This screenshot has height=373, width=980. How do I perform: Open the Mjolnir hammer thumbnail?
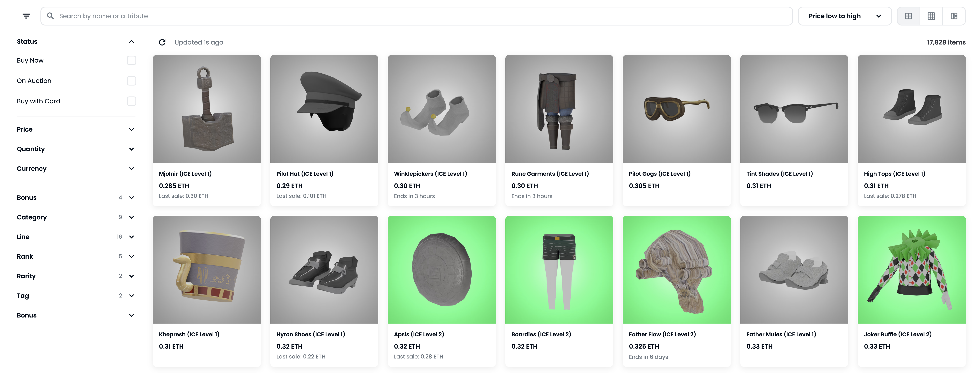[207, 109]
